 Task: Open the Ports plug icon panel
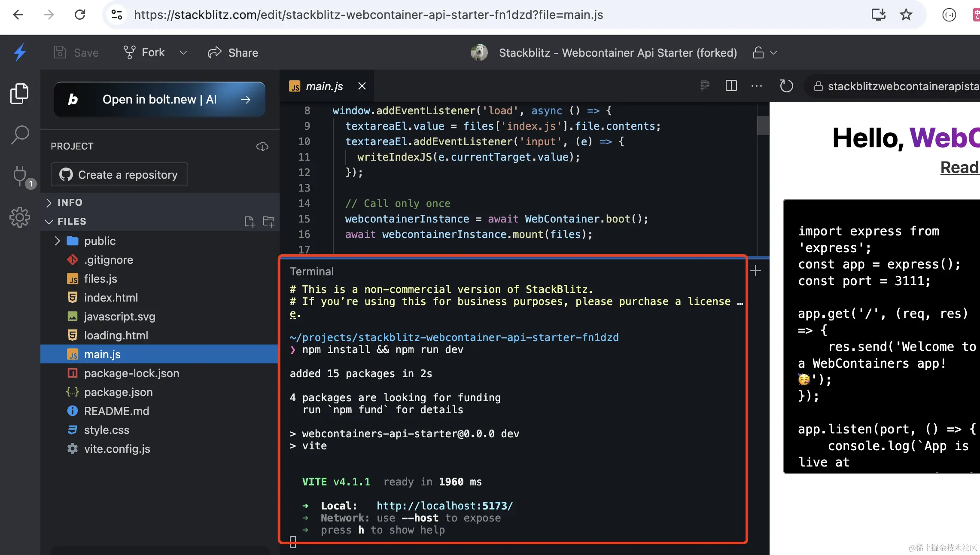click(x=20, y=175)
